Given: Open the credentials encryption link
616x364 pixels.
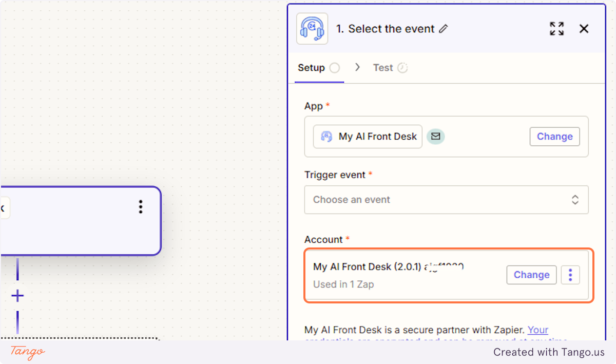Looking at the screenshot, I should point(538,330).
